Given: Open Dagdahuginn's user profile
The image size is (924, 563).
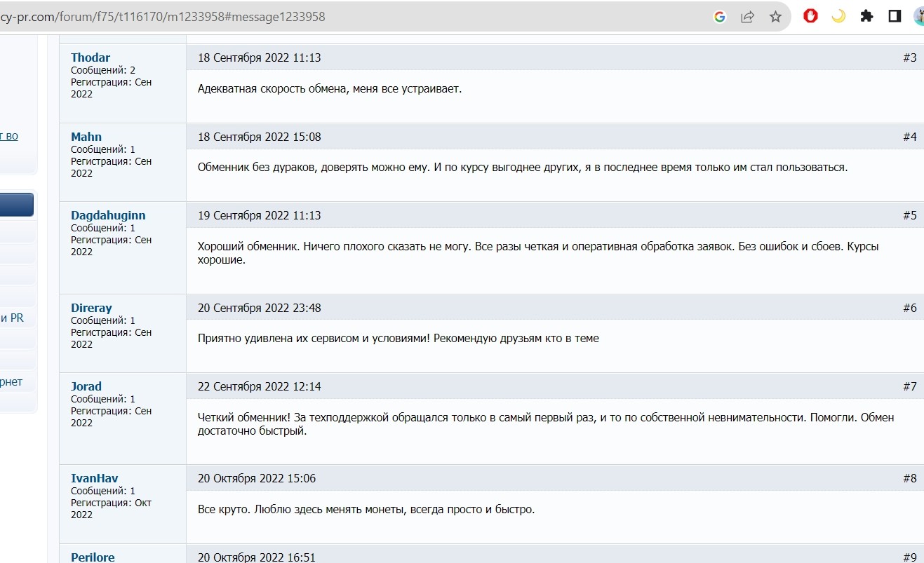Looking at the screenshot, I should 108,215.
